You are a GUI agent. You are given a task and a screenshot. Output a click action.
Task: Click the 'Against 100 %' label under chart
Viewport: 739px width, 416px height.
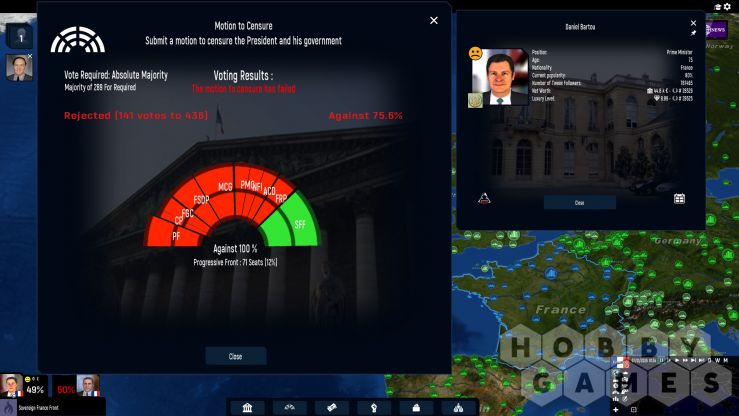coord(235,249)
